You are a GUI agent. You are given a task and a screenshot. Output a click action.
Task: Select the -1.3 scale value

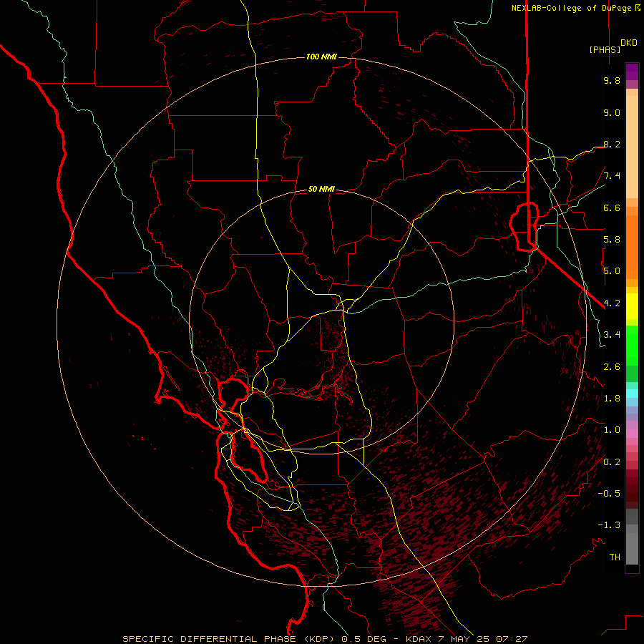pos(609,525)
